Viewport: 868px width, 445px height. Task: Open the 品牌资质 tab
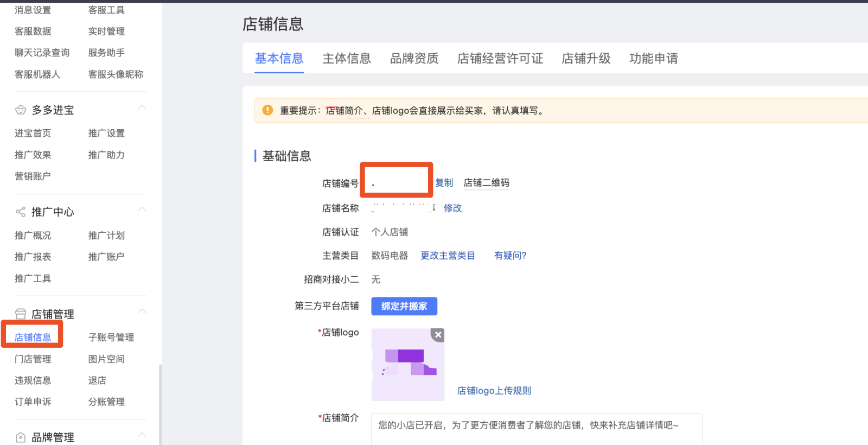point(414,59)
